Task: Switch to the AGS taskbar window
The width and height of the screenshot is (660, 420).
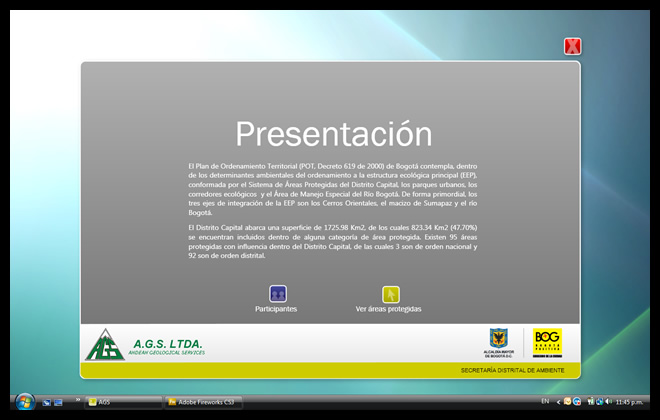Action: (124, 402)
